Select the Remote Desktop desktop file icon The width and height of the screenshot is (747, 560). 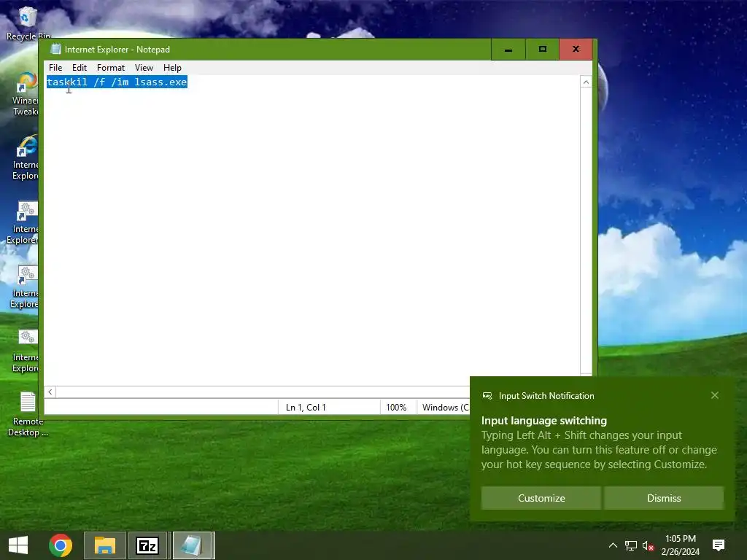tap(28, 414)
